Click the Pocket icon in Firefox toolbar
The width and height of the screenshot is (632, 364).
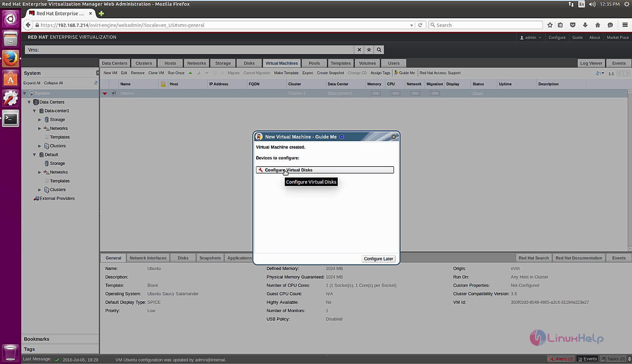click(x=573, y=25)
